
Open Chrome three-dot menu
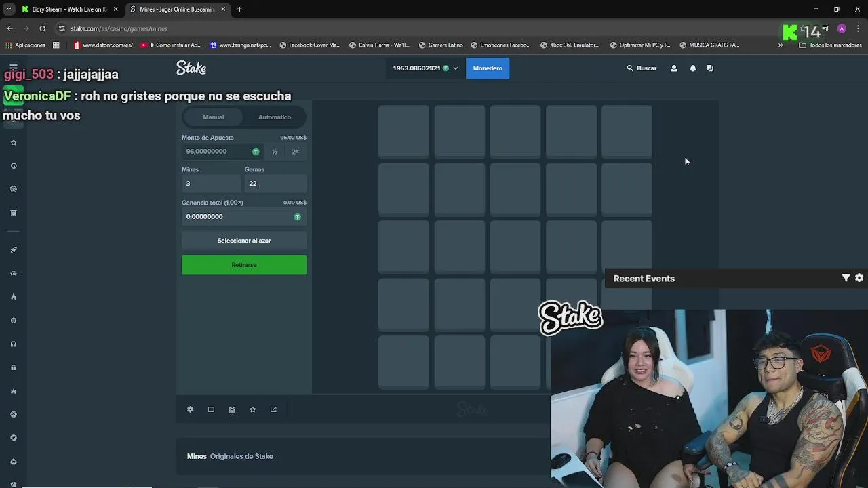pyautogui.click(x=858, y=28)
